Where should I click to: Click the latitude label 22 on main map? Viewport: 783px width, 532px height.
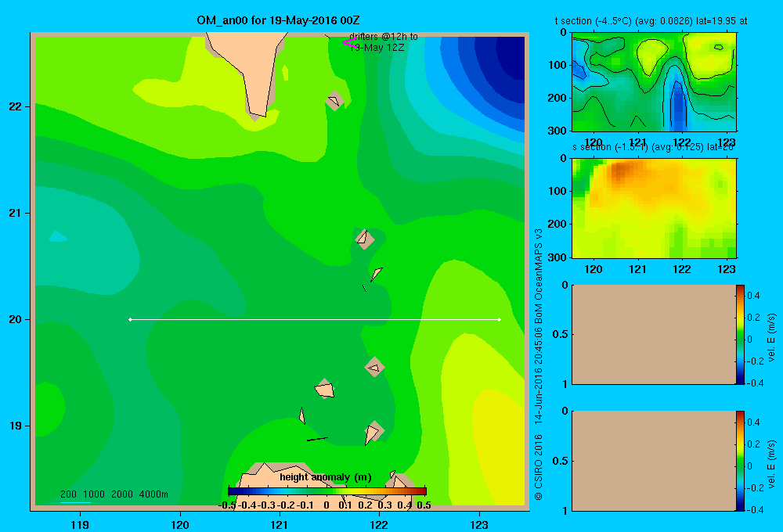click(16, 106)
